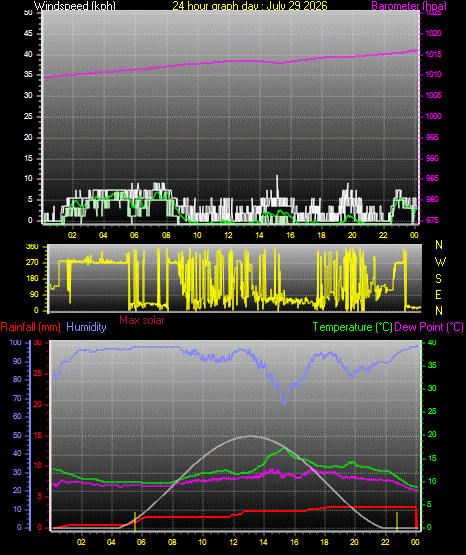Click the yellow sunset marker near hour 23
This screenshot has width=466, height=555.
pyautogui.click(x=397, y=521)
